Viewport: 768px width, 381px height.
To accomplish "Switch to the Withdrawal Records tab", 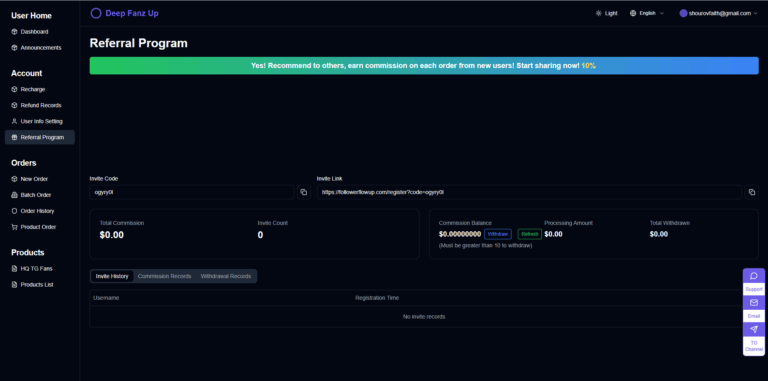I will [x=226, y=276].
